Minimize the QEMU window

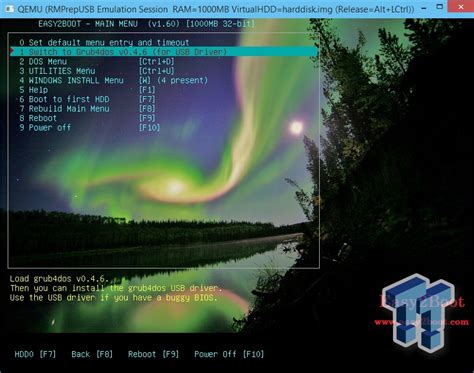click(424, 7)
